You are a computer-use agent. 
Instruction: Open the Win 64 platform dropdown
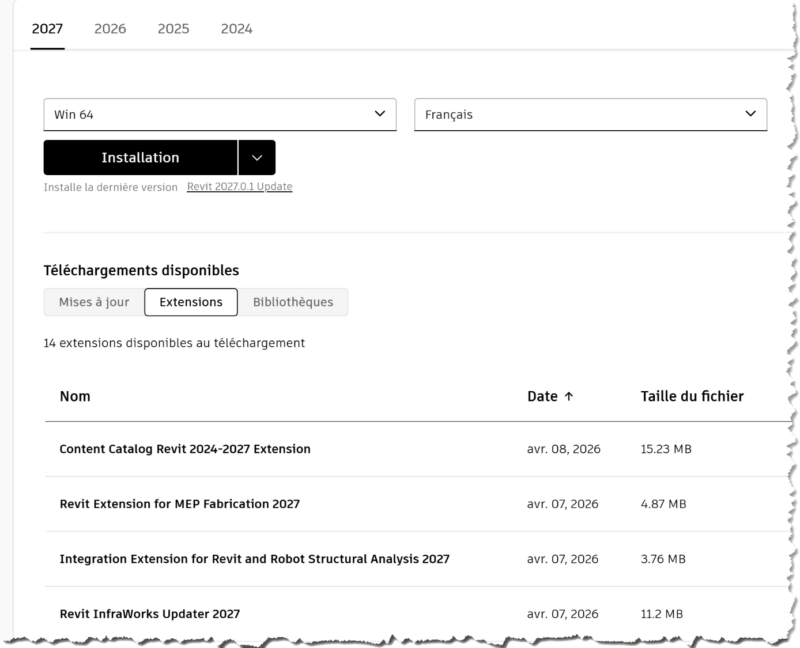[x=220, y=115]
